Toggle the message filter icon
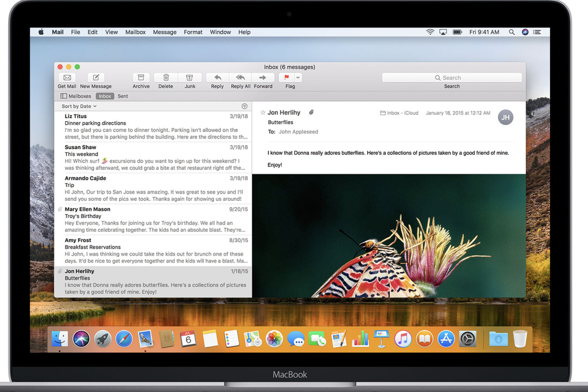588x392 pixels. pos(244,106)
